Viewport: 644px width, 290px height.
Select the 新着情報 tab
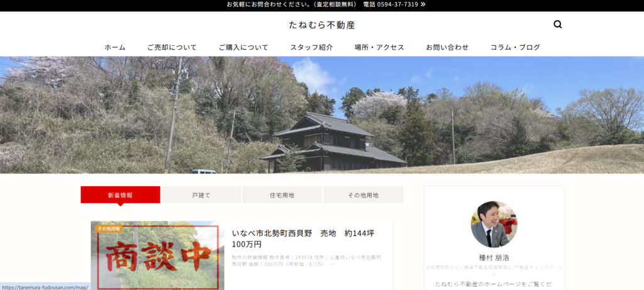coord(120,195)
